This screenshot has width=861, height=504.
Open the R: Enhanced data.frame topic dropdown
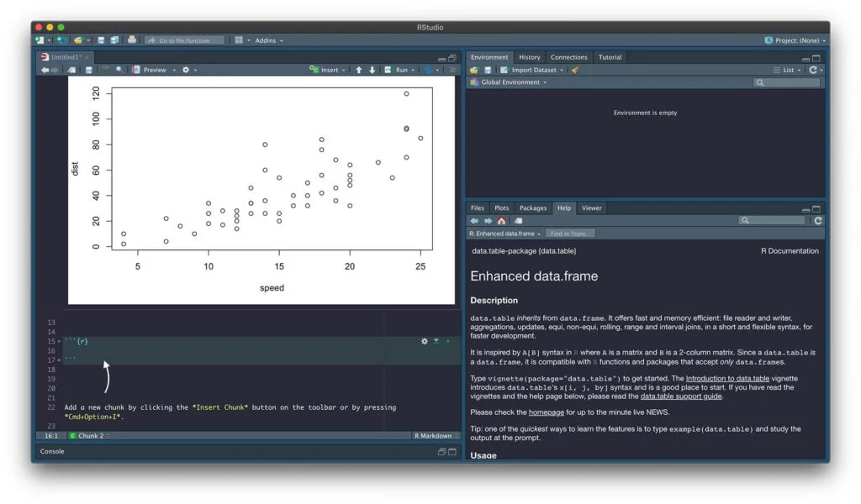pyautogui.click(x=504, y=234)
